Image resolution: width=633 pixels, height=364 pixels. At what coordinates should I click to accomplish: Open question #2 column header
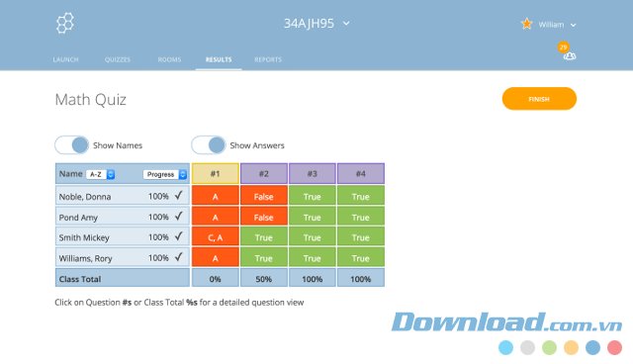264,173
